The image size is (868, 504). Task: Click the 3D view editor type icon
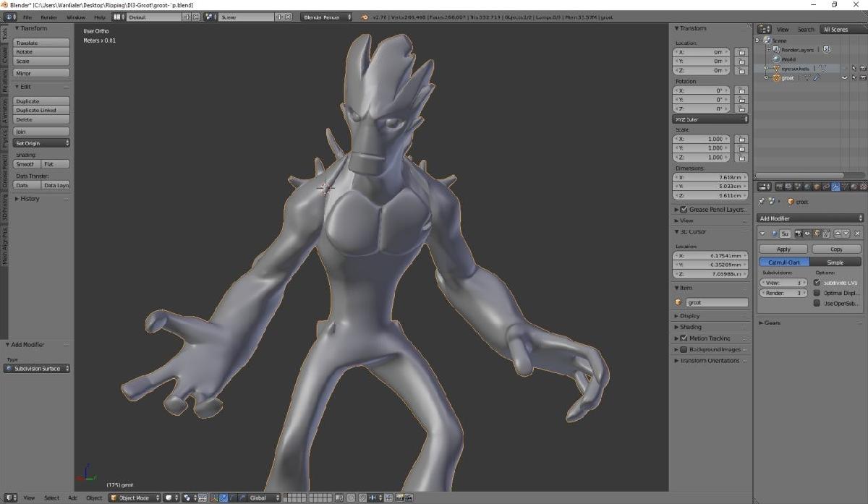11,497
